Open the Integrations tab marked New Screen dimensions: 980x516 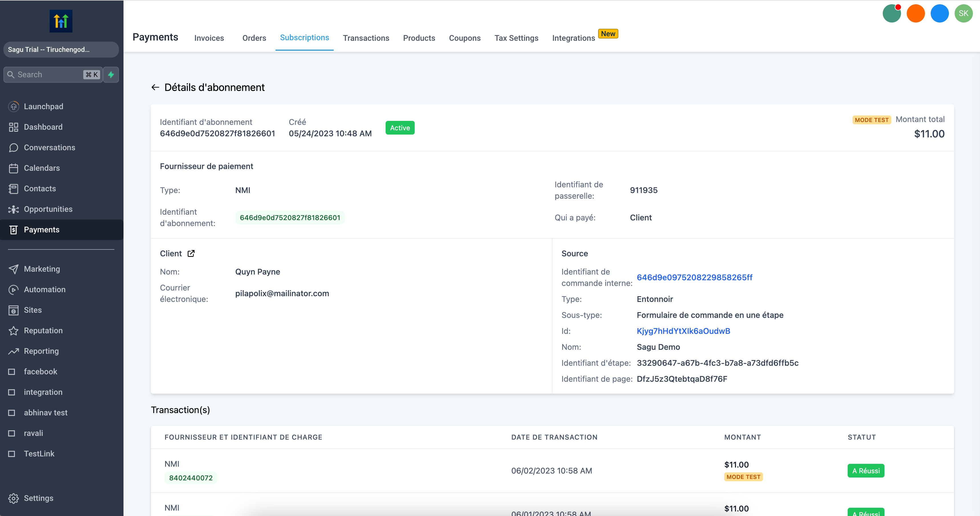(x=573, y=38)
